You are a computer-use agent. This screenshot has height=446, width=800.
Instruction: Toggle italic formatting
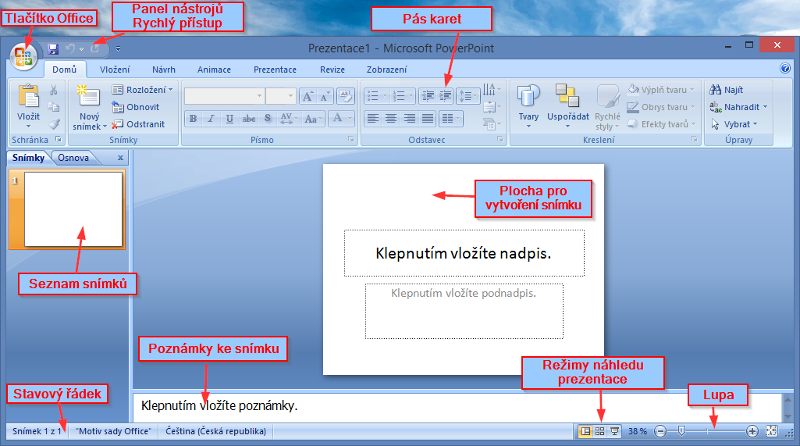[x=211, y=119]
